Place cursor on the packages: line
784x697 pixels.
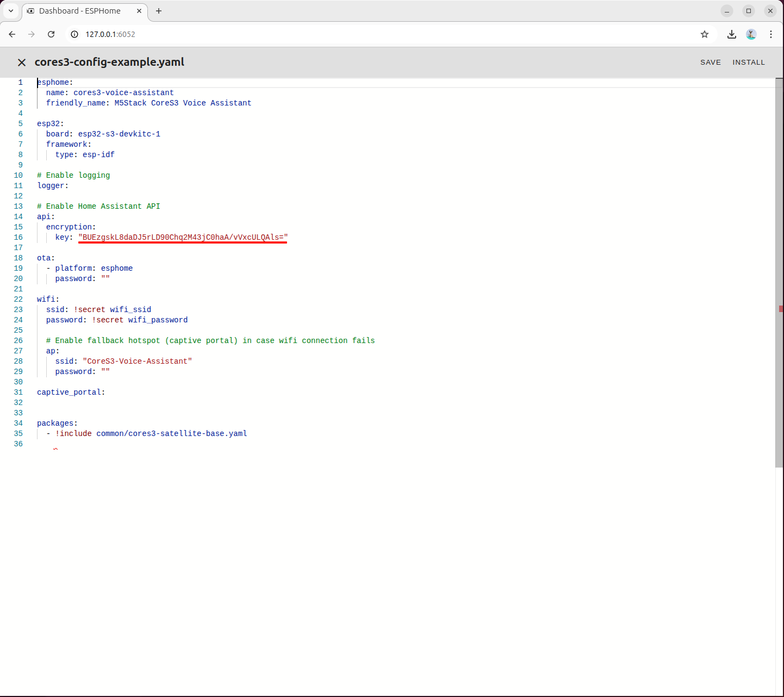[x=57, y=424]
